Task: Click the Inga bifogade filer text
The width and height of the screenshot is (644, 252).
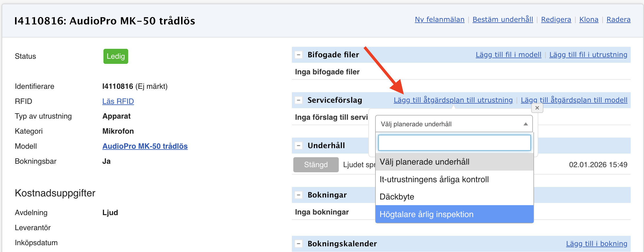Action: (x=327, y=72)
